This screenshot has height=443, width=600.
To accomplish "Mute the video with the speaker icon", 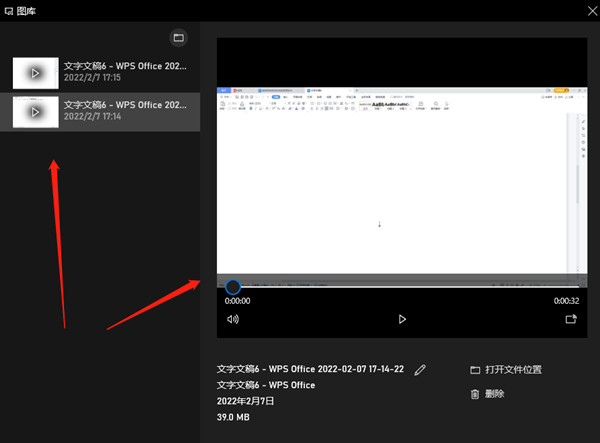I will (233, 319).
